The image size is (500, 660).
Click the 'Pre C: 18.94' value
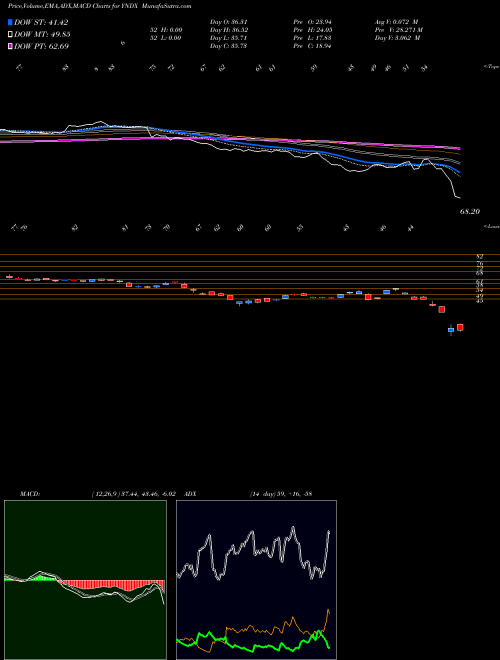[x=312, y=46]
